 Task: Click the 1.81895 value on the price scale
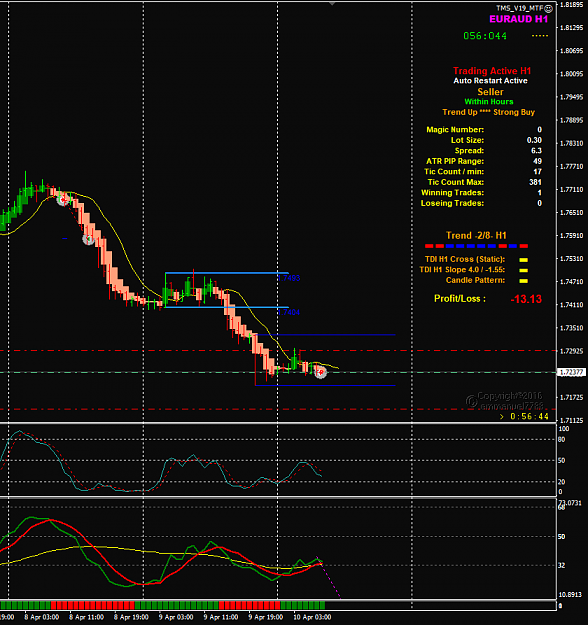click(x=572, y=5)
